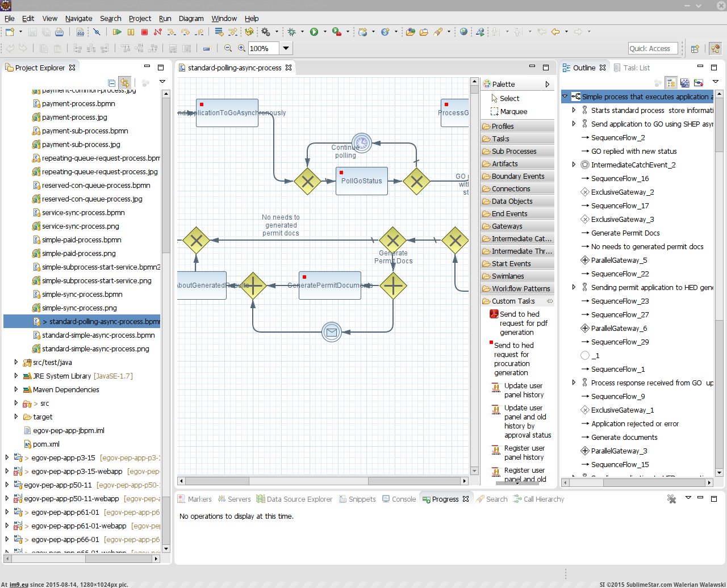This screenshot has width=727, height=588.
Task: Open the 100% zoom level dropdown
Action: pyautogui.click(x=286, y=49)
